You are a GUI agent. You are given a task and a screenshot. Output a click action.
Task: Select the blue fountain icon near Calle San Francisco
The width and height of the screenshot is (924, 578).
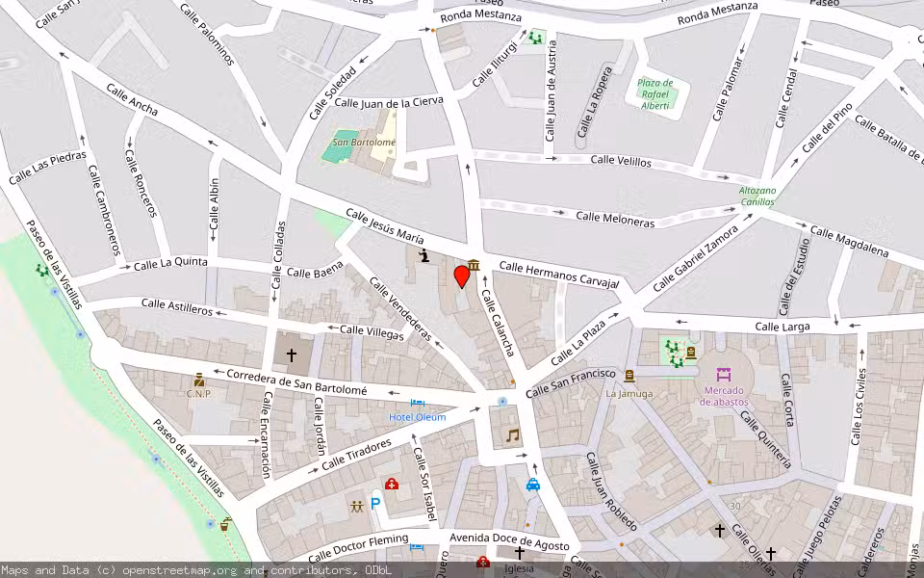(x=502, y=402)
